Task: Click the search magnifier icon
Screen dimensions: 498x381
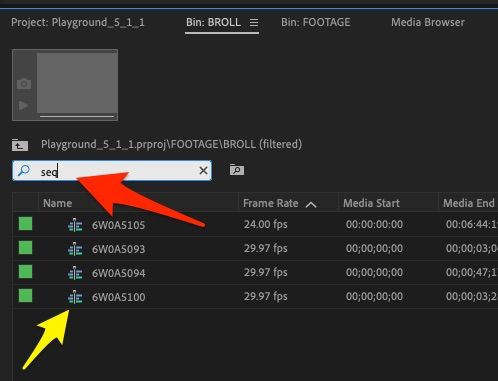Action: [24, 171]
